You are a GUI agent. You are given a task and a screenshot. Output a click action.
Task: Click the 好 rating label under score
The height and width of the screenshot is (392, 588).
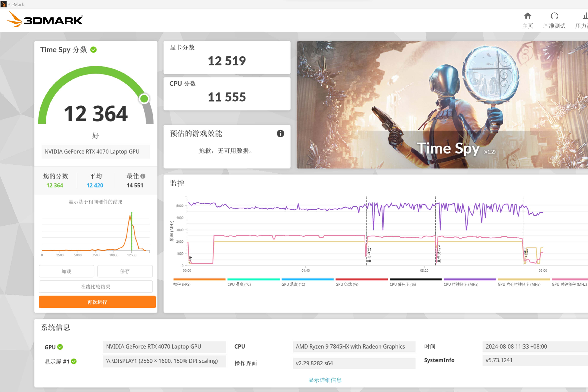[96, 135]
